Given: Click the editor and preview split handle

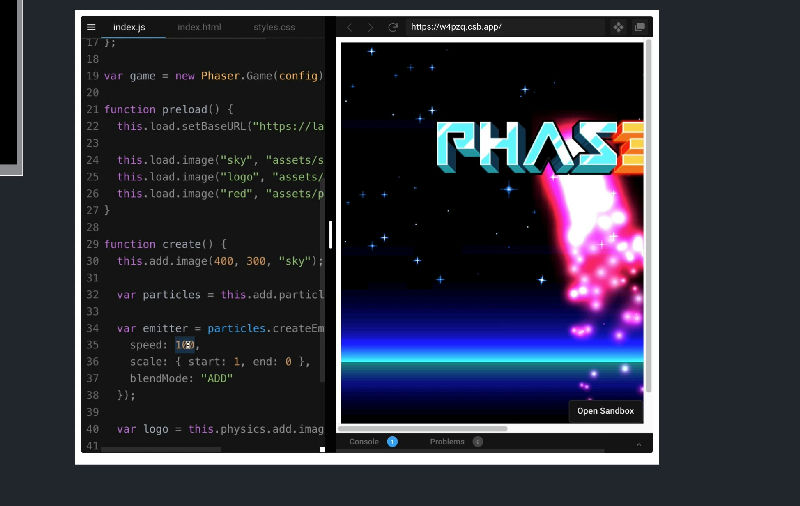Looking at the screenshot, I should pyautogui.click(x=331, y=235).
